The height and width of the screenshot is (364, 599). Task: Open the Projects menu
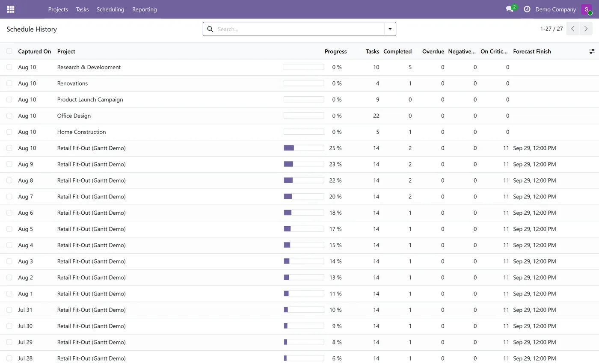(58, 9)
